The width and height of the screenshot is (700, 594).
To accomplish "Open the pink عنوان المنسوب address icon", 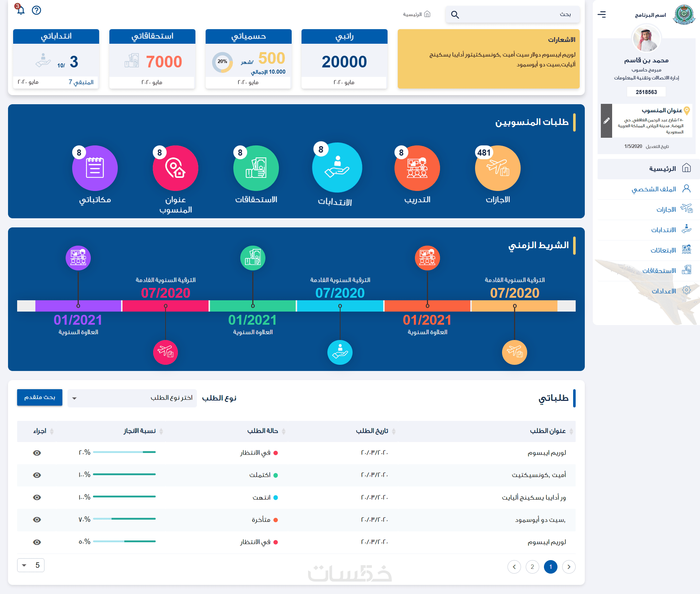I will click(175, 168).
